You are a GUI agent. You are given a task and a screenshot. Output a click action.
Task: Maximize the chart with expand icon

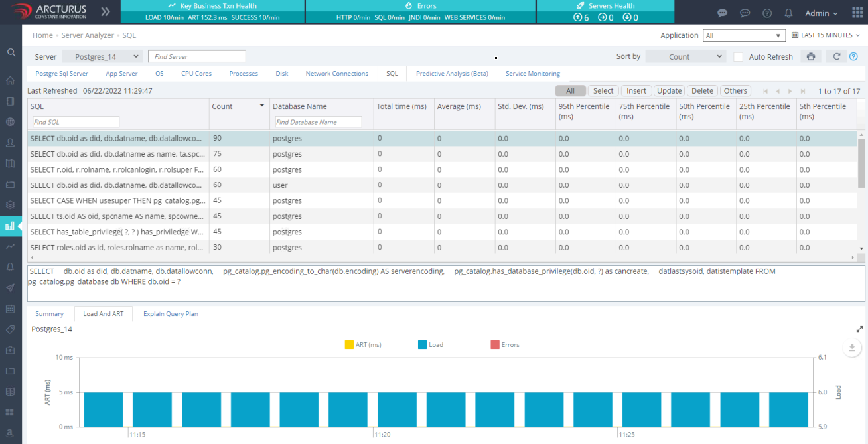[859, 329]
